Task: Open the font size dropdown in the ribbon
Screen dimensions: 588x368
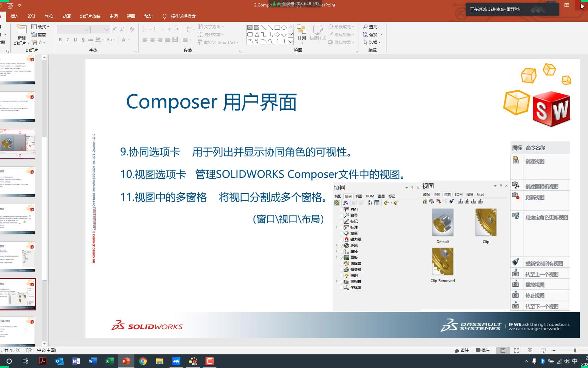Action: click(107, 30)
